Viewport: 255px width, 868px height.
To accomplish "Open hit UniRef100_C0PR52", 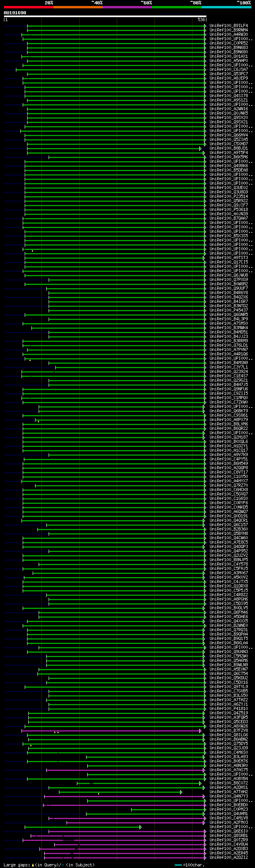I will point(229,43).
